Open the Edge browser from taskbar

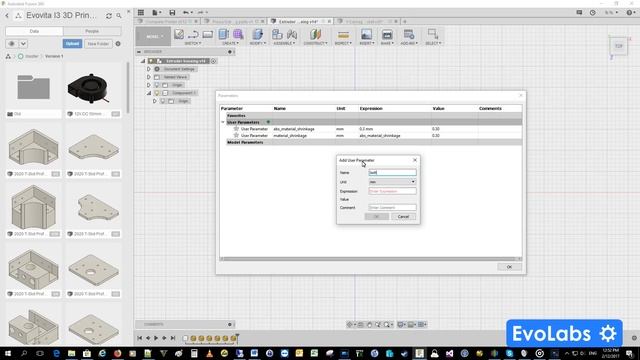[56, 353]
